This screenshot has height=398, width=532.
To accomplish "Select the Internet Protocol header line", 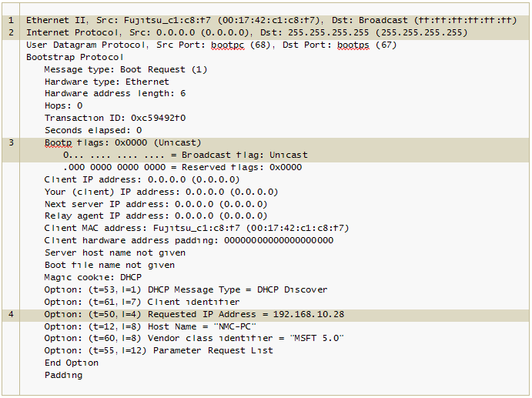I will [246, 32].
